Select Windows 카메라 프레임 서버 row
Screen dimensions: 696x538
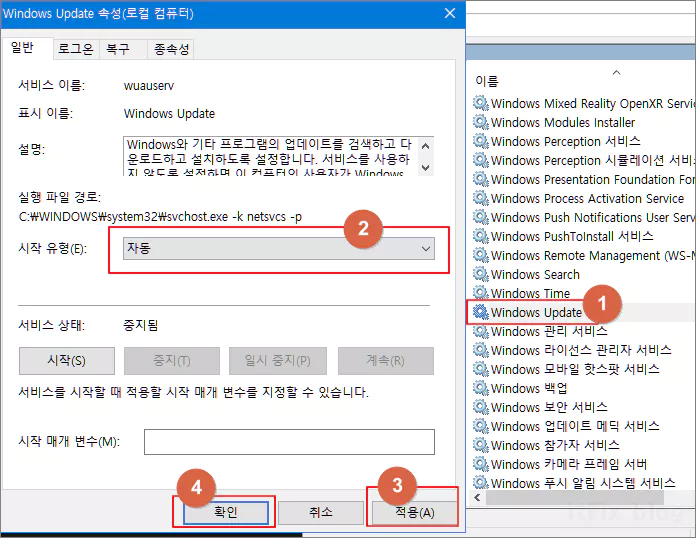569,464
